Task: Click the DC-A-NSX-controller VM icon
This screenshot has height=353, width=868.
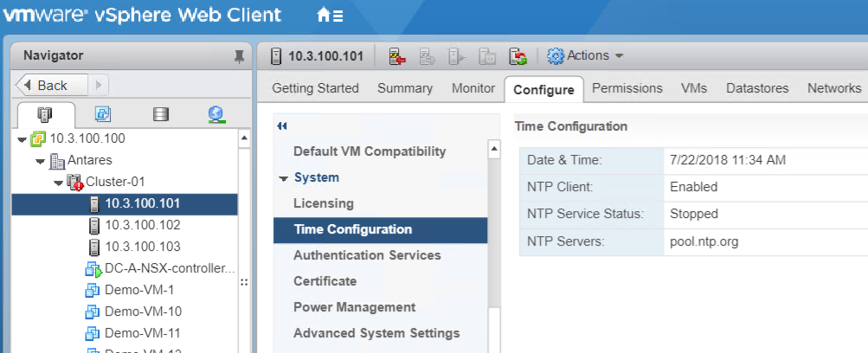Action: click(93, 269)
